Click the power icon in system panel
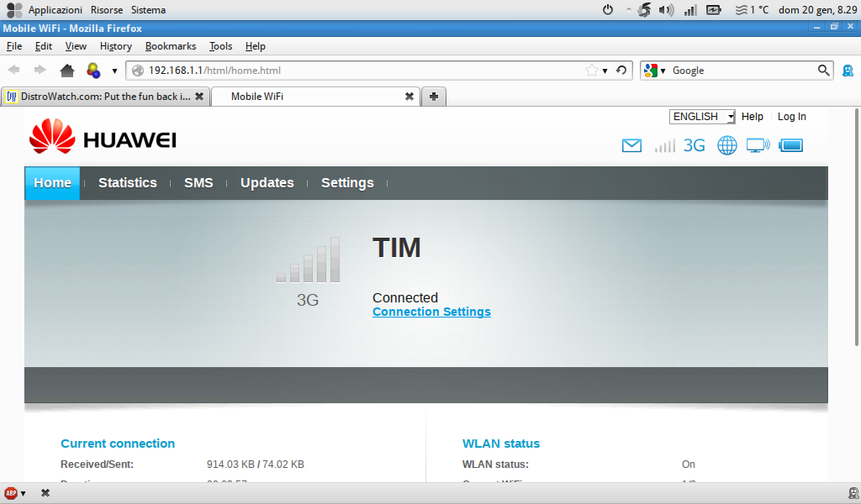This screenshot has width=861, height=504. coord(608,10)
